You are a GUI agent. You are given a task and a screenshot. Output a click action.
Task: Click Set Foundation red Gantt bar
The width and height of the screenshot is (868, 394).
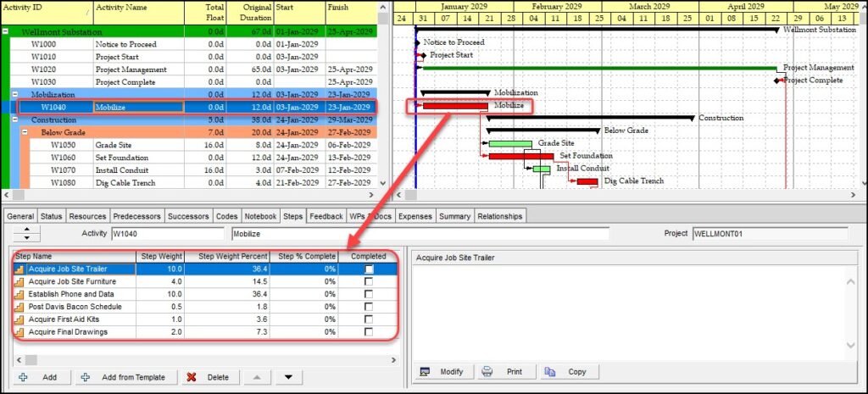[x=521, y=157]
